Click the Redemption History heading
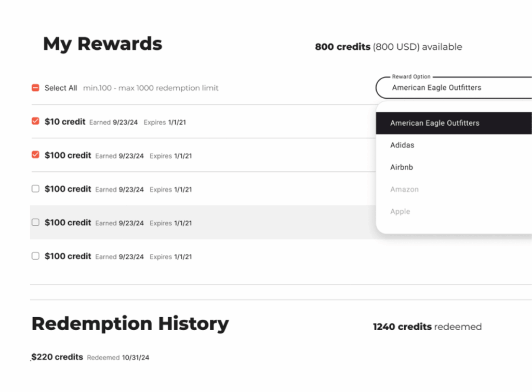The height and width of the screenshot is (392, 532). (x=129, y=323)
